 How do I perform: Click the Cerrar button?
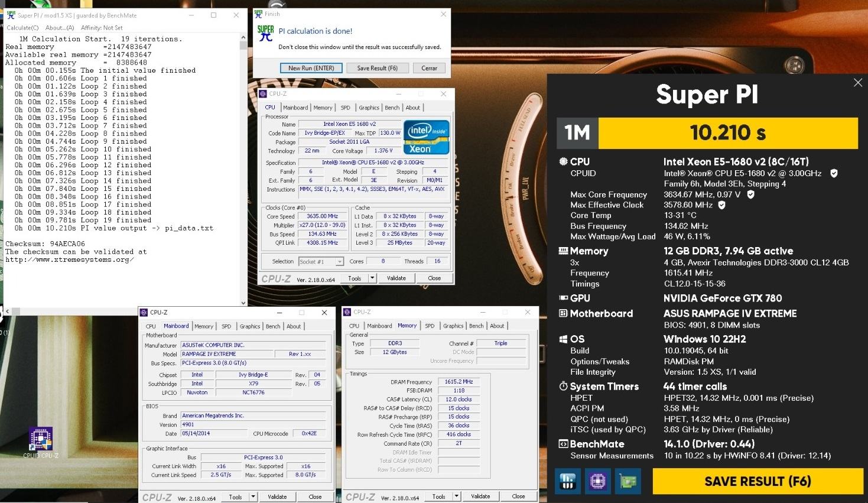(429, 68)
